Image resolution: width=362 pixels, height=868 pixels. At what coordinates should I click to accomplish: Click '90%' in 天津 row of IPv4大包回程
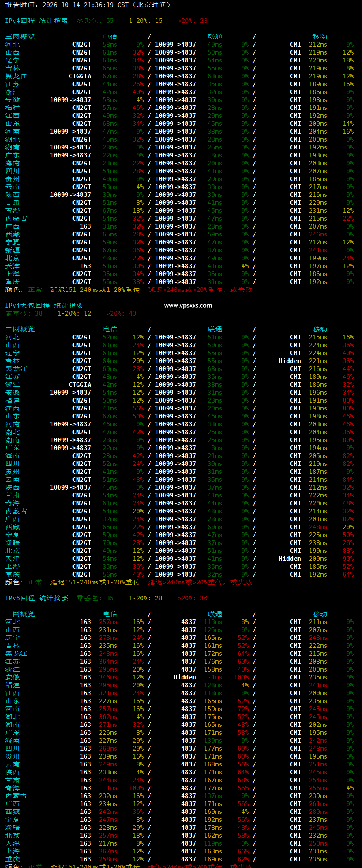coord(348,559)
